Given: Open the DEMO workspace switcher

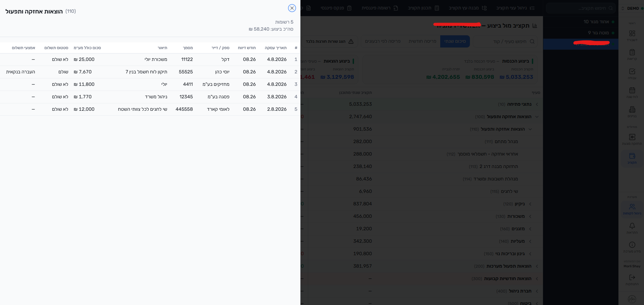Looking at the screenshot, I should coord(631,8).
